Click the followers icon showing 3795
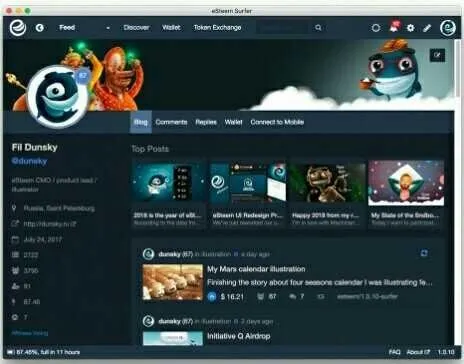Screen dimensions: 464x364 tap(15, 271)
